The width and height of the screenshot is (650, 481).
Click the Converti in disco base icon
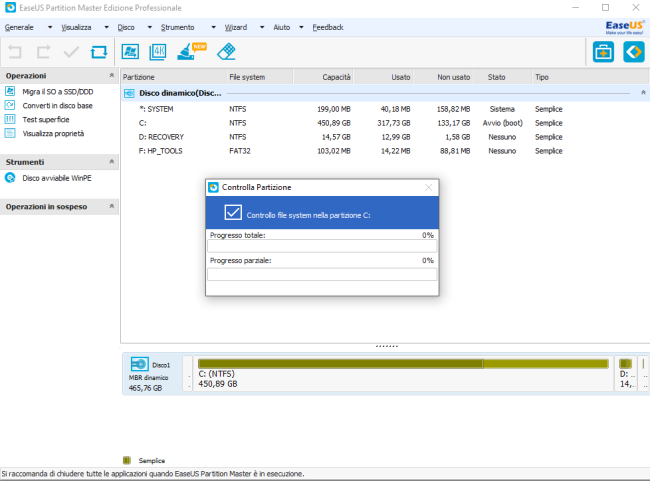(10, 105)
